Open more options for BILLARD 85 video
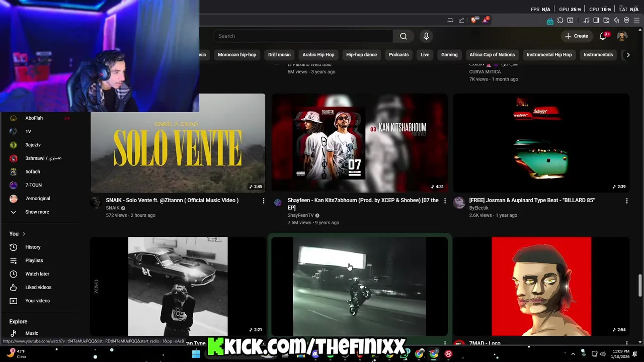The image size is (644, 362). coord(626,201)
